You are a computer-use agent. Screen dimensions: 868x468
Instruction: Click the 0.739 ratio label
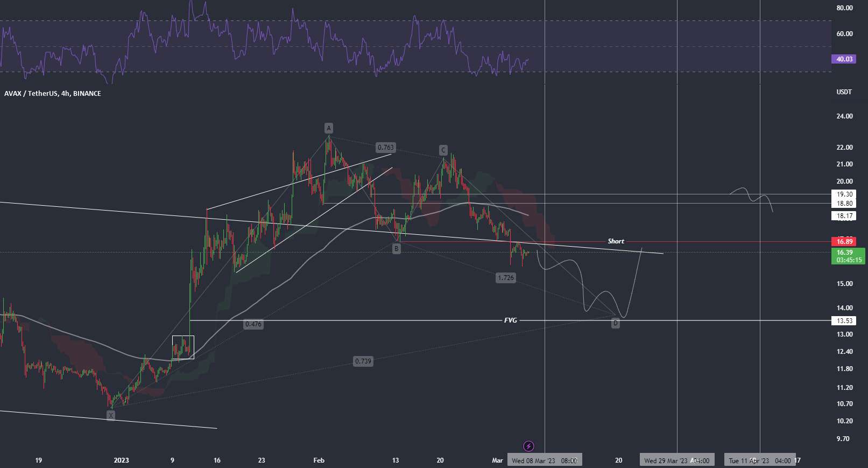coord(363,361)
